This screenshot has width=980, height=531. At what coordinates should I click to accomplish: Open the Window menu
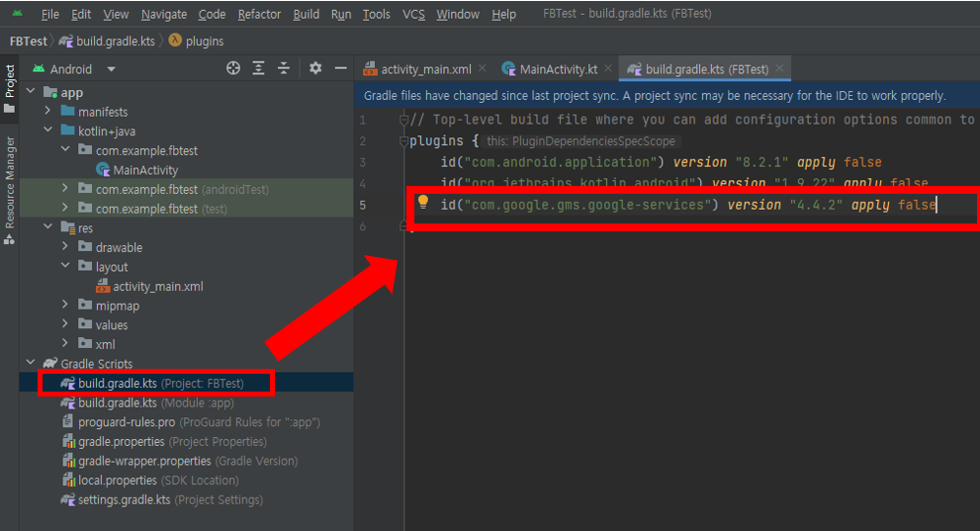pyautogui.click(x=458, y=14)
